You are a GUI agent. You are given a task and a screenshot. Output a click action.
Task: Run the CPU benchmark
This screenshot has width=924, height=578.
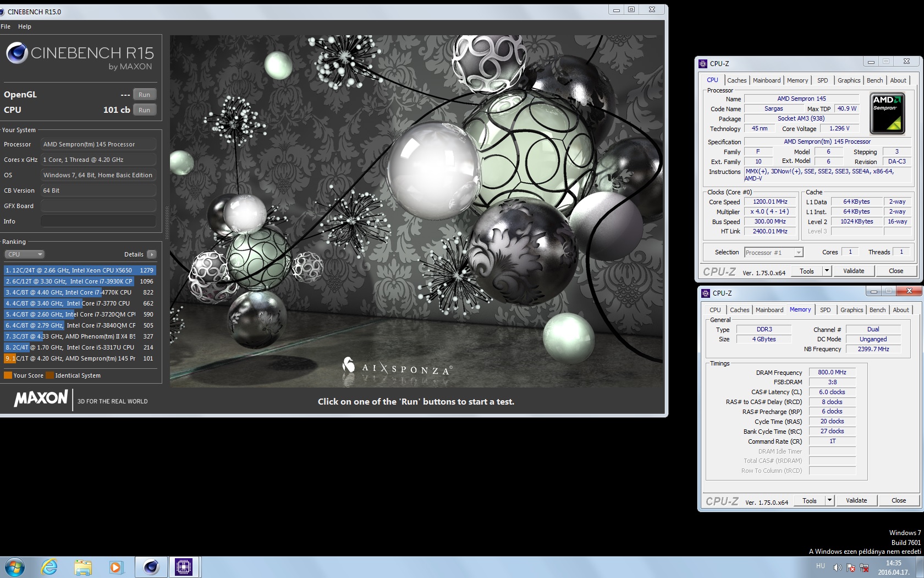tap(144, 110)
